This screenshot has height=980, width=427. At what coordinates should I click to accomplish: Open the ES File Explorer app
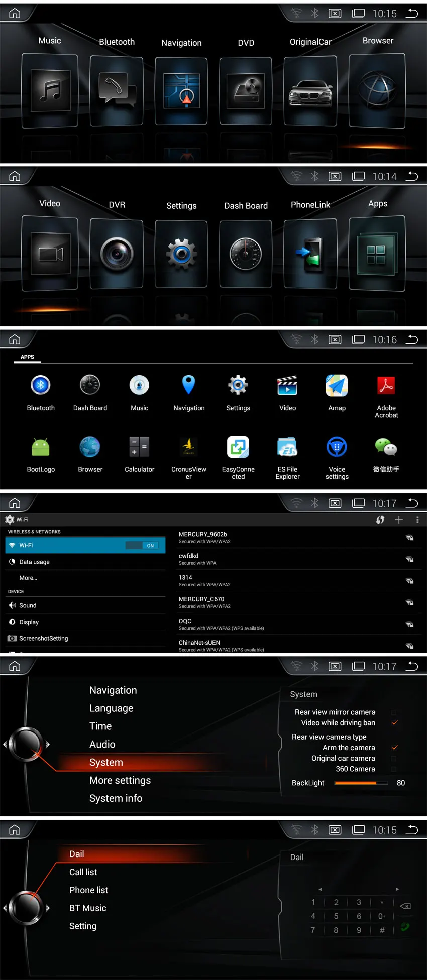click(x=287, y=447)
